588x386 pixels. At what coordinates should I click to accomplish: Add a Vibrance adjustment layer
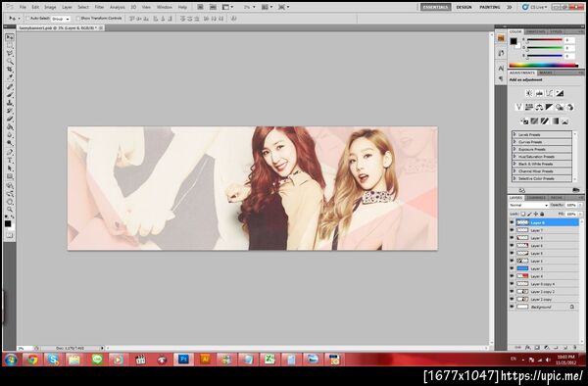519,107
